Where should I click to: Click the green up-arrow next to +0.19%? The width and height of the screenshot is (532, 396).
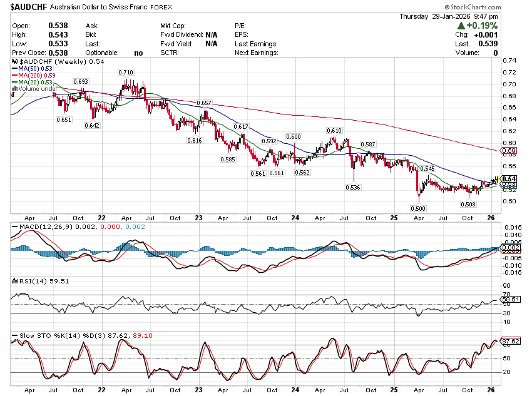coord(461,26)
